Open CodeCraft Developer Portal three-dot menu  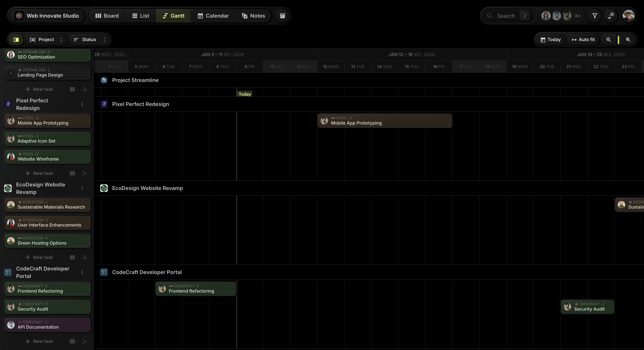click(x=82, y=272)
